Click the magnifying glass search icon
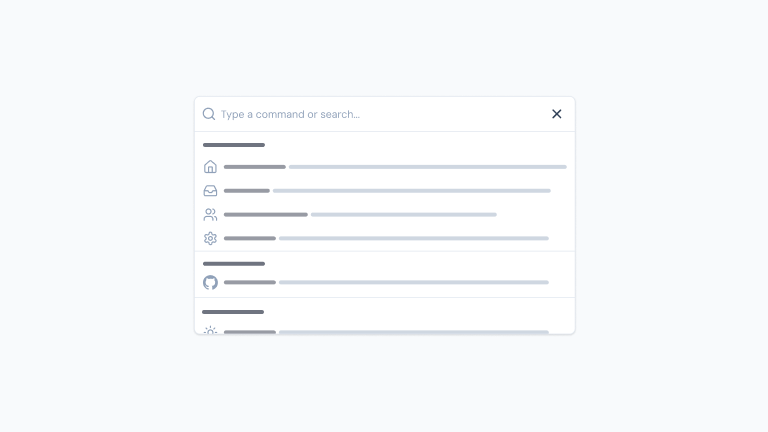Viewport: 768px width, 432px height. pos(209,114)
